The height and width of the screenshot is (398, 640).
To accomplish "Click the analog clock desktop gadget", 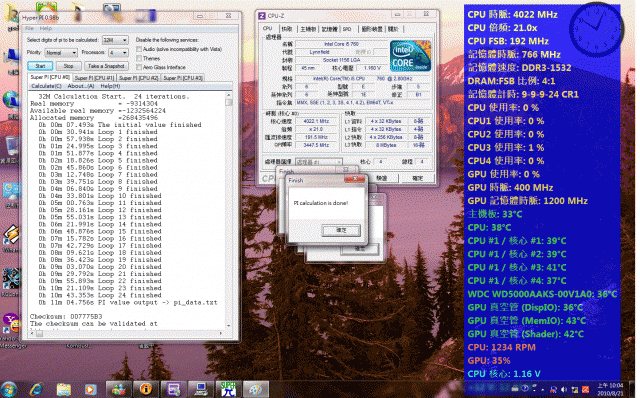I will (x=596, y=29).
